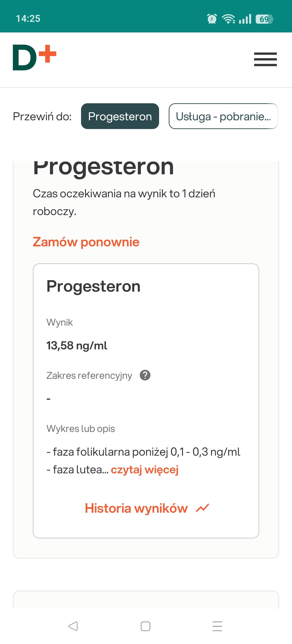Tap the battery indicator

tap(264, 19)
